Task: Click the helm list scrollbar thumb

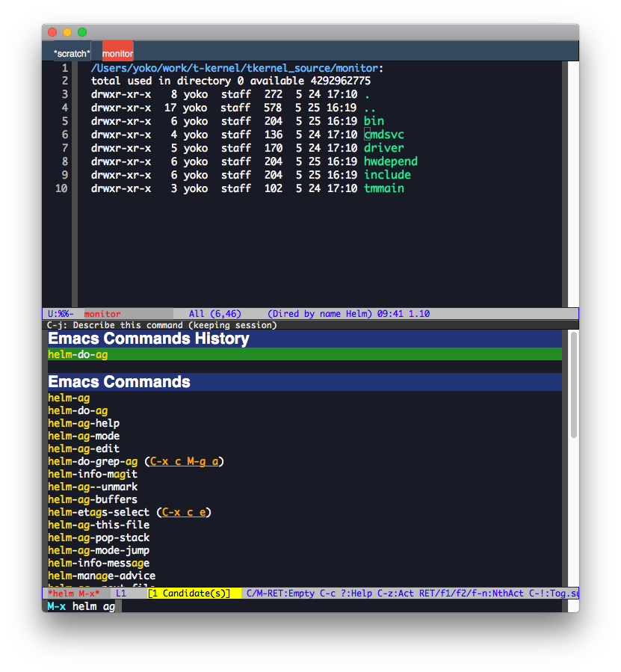Action: 573,384
